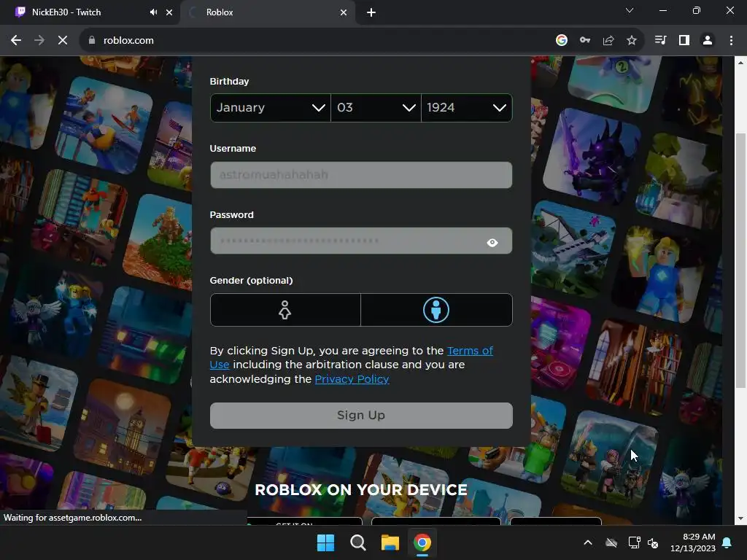The image size is (747, 560).
Task: Open the Windows Start menu
Action: pyautogui.click(x=326, y=542)
